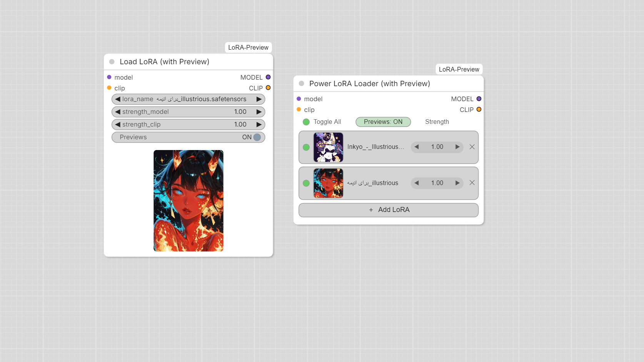Click the clip input dot on Power LoRA Loader
644x362 pixels.
[299, 109]
